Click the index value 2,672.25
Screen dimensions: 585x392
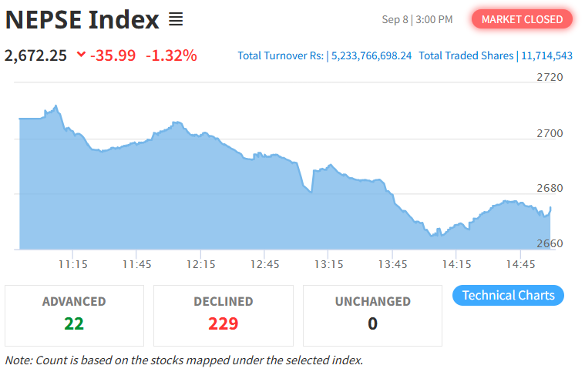click(x=35, y=55)
